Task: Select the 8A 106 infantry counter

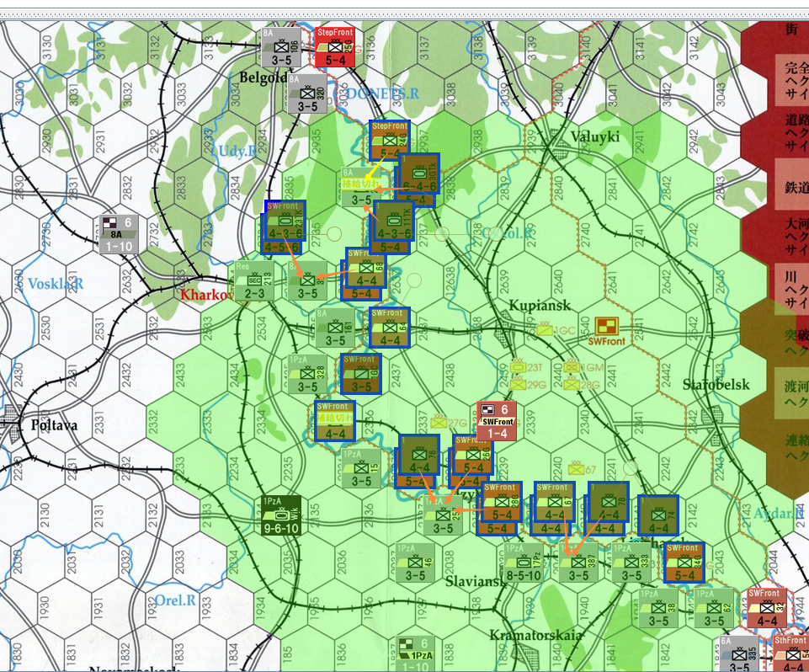Action: coord(281,47)
